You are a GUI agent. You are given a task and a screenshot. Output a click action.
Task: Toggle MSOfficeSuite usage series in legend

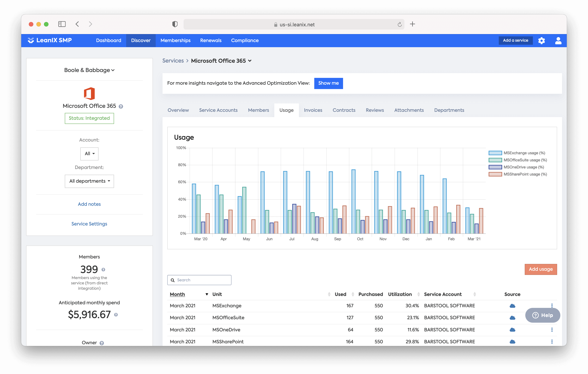pyautogui.click(x=518, y=160)
